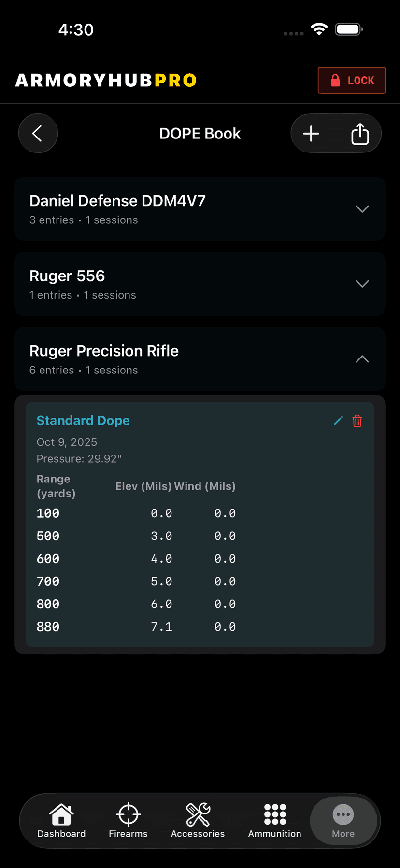Tap the Standard Dope session title
This screenshot has height=868, width=400.
pos(83,421)
